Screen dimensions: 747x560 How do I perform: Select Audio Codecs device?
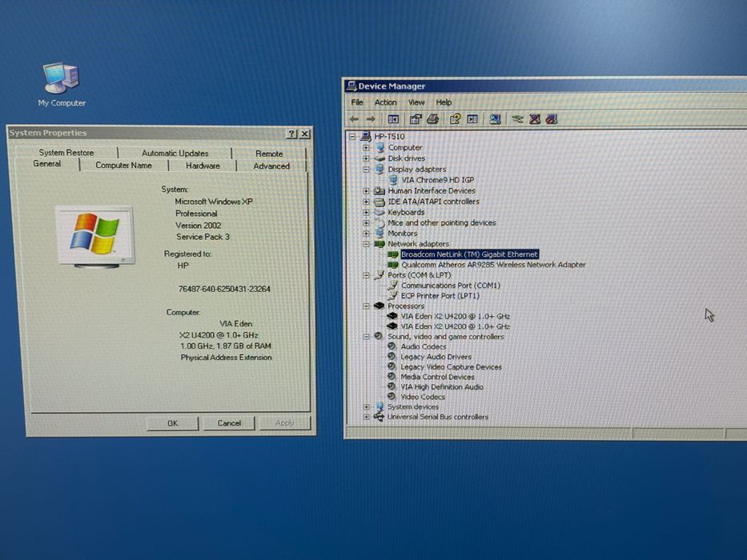tap(423, 346)
